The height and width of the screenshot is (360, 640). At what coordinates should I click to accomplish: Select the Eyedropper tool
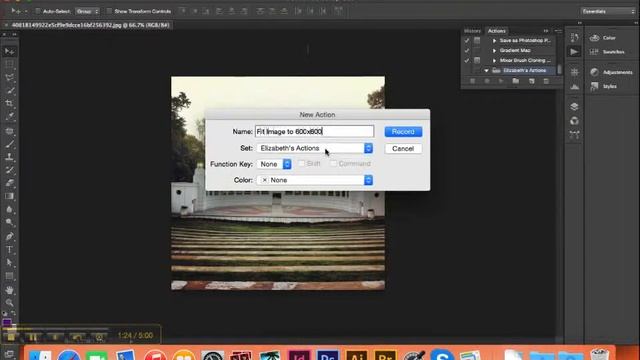[9, 116]
